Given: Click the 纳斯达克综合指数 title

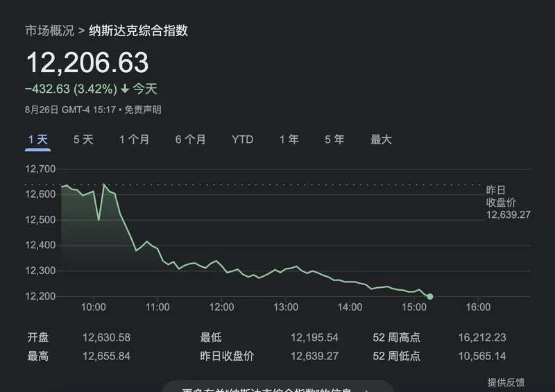Looking at the screenshot, I should click(x=138, y=31).
